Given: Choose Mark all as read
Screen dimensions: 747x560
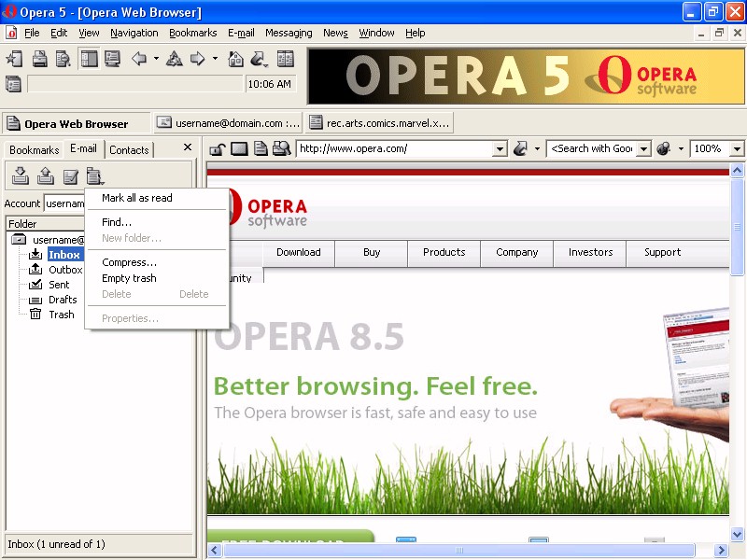Looking at the screenshot, I should pyautogui.click(x=156, y=198).
